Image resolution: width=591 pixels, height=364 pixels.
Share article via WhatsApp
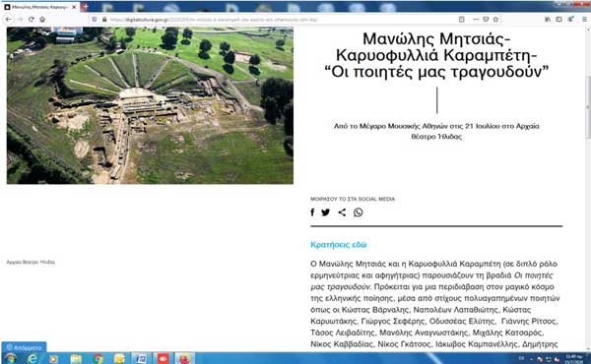(359, 212)
